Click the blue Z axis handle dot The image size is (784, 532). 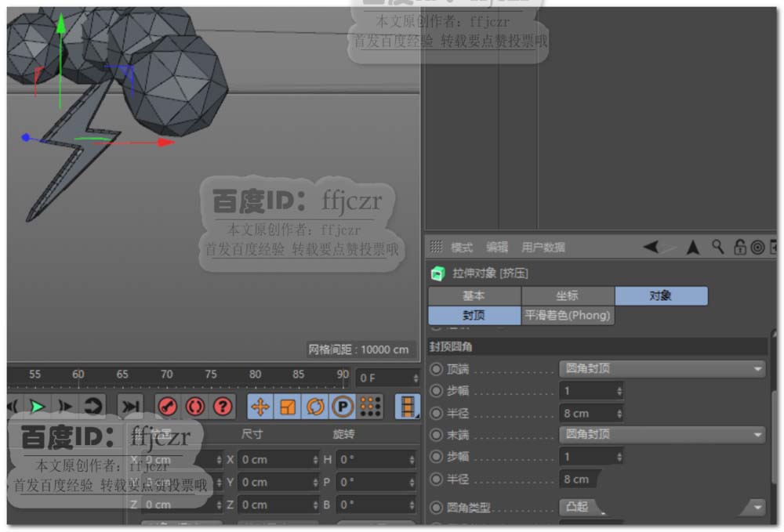pyautogui.click(x=26, y=137)
